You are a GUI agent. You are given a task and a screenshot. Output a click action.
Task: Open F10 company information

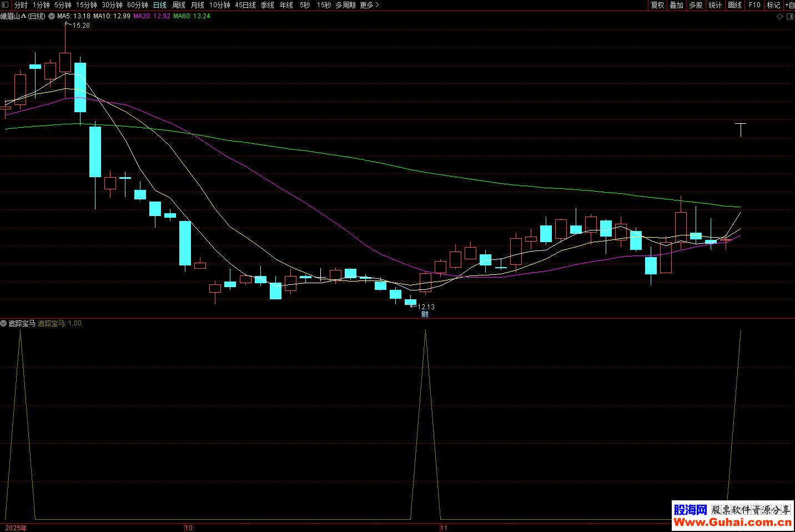(754, 5)
